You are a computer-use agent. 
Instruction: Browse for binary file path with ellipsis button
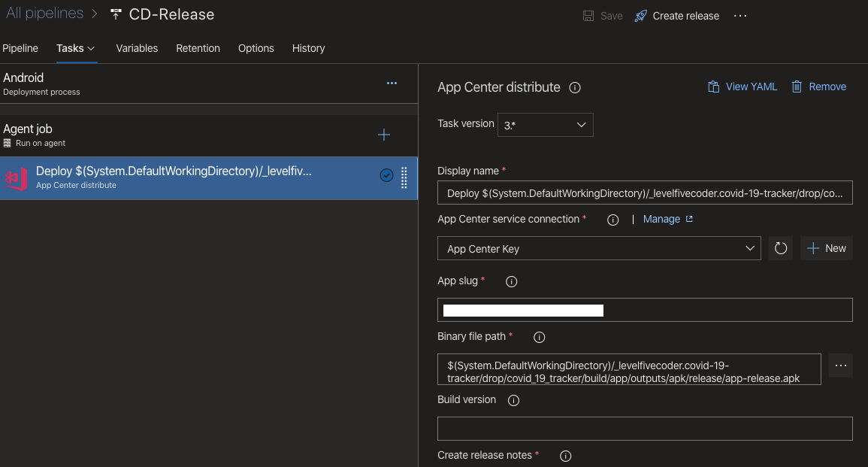841,365
